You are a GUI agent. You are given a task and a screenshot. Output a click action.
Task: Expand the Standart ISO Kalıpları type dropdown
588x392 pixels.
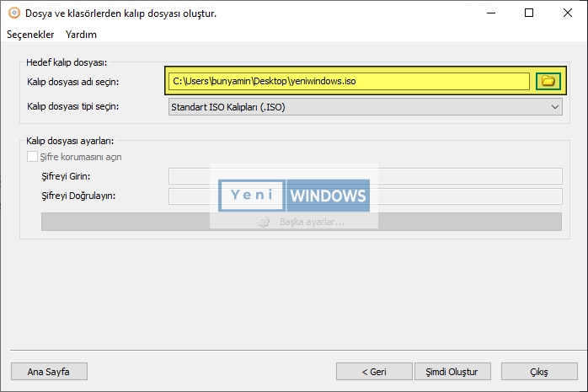[x=366, y=107]
